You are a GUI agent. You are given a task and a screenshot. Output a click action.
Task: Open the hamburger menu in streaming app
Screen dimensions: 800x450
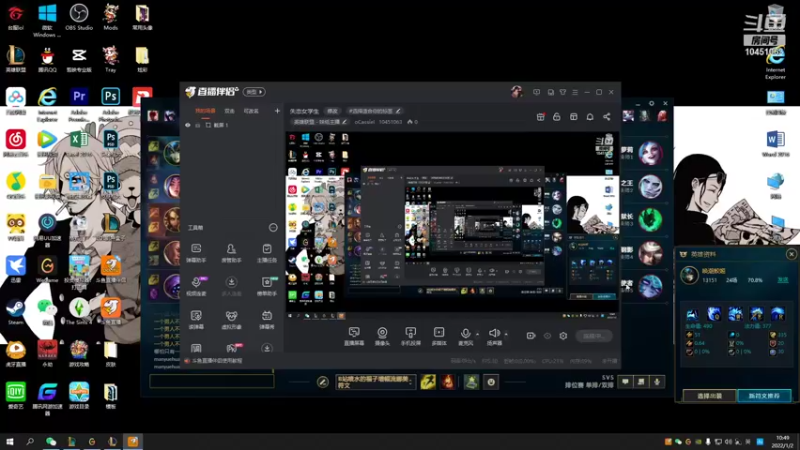point(575,92)
